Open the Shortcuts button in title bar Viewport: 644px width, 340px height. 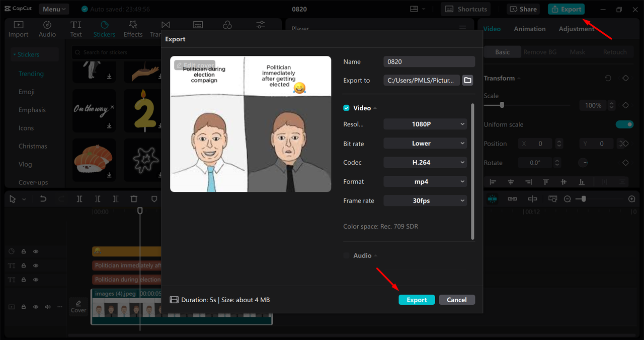[466, 9]
